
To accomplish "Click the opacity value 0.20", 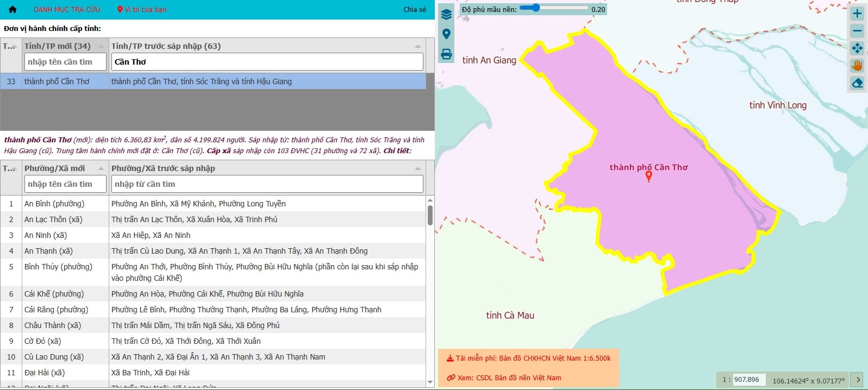I will 598,9.
